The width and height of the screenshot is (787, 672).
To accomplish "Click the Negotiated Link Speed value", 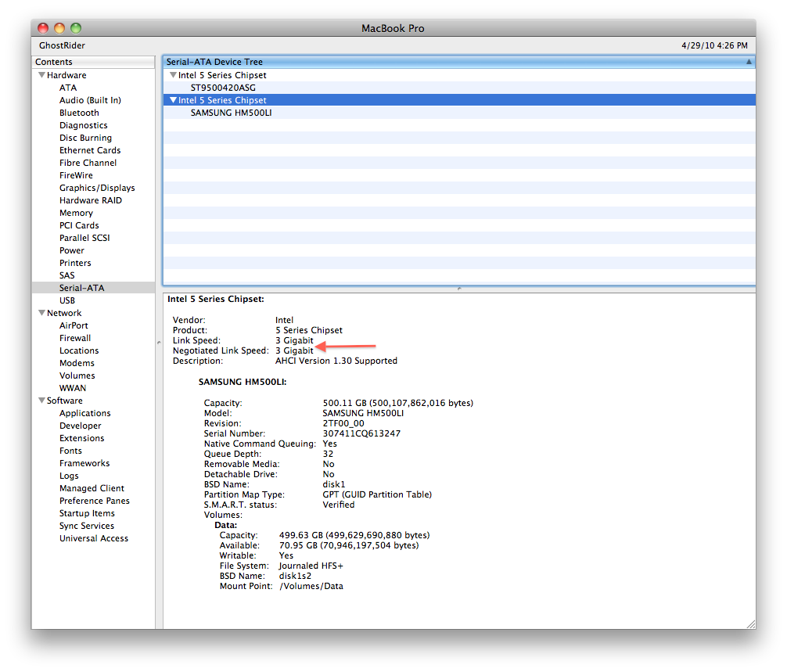I will [x=294, y=350].
